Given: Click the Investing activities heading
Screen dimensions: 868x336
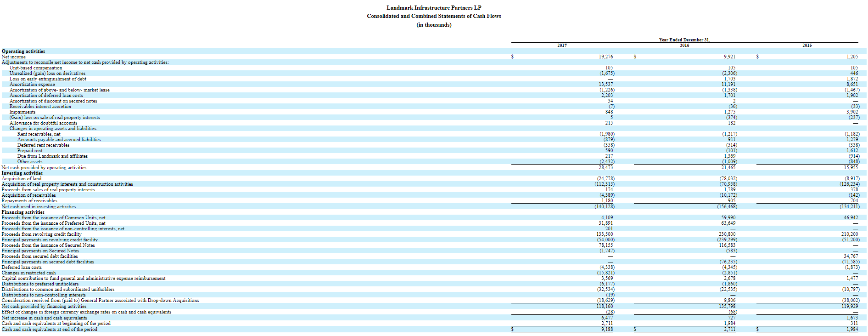Looking at the screenshot, I should point(22,173).
